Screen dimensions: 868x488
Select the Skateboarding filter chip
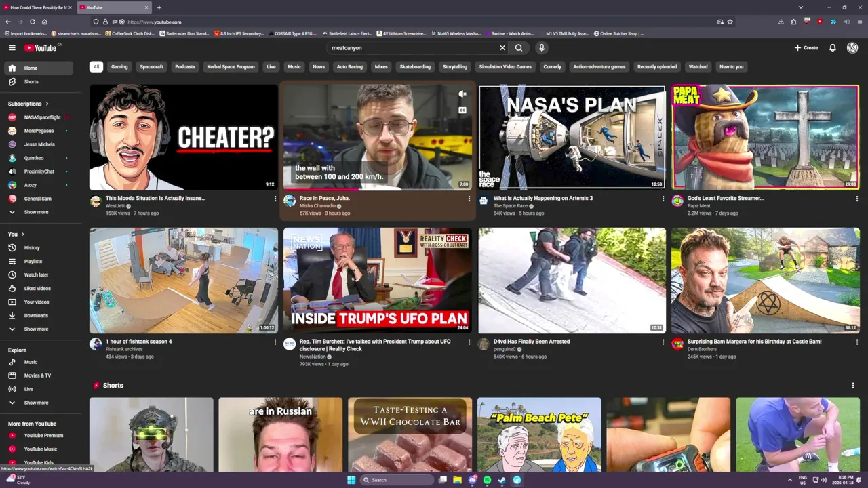(415, 66)
